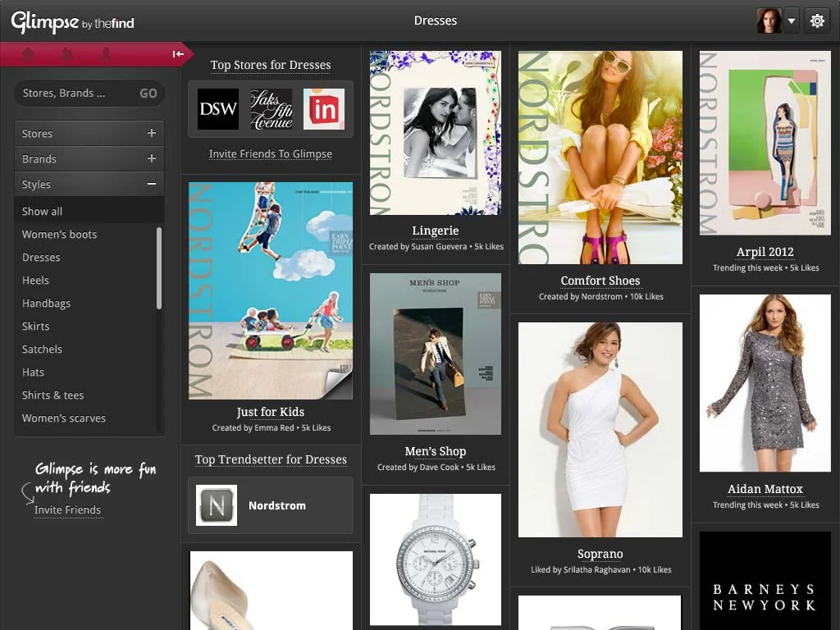Open the Just for Kids catalog cover

point(271,291)
